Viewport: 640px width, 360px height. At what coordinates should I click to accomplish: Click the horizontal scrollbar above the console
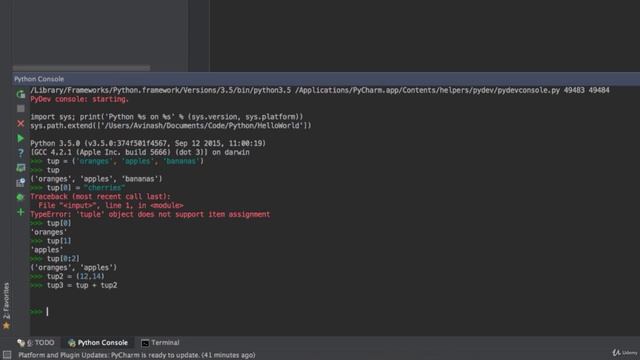81,68
